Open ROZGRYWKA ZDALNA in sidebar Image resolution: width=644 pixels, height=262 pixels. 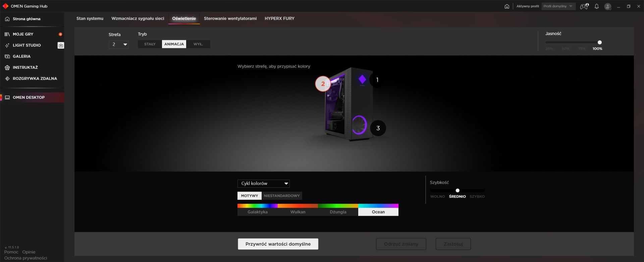[x=35, y=79]
